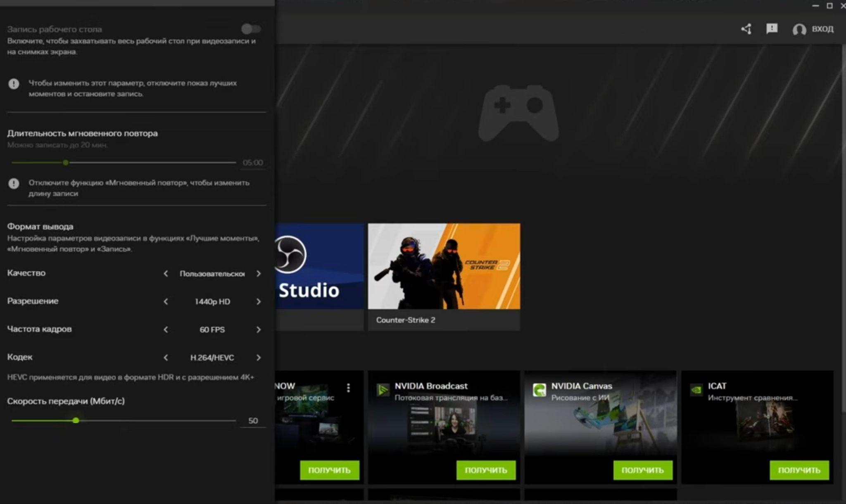Click the user avatar icon next to ВХОД
Screen dimensions: 846x504
(799, 29)
